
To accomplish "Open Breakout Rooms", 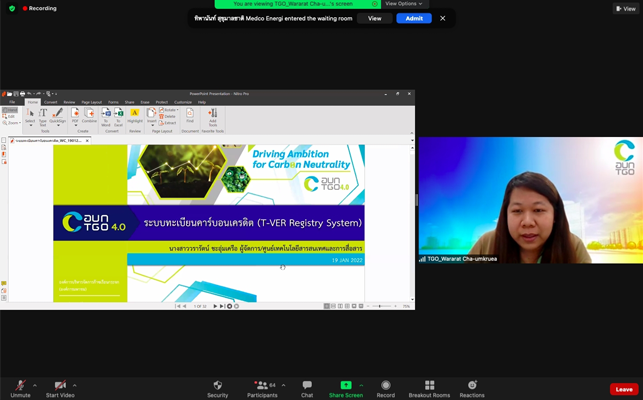I will (429, 389).
